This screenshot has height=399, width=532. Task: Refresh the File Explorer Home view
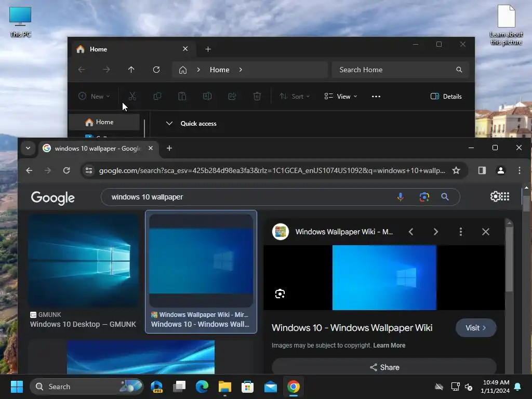(156, 70)
